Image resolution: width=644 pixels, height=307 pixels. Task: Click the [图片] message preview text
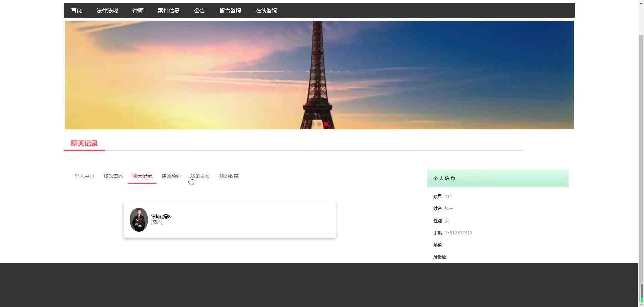(x=157, y=222)
